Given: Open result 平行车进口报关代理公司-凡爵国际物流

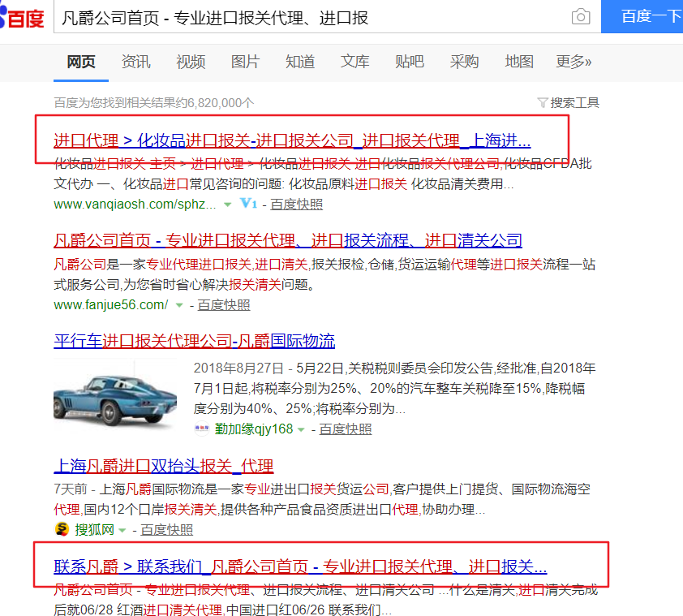Looking at the screenshot, I should [x=194, y=341].
